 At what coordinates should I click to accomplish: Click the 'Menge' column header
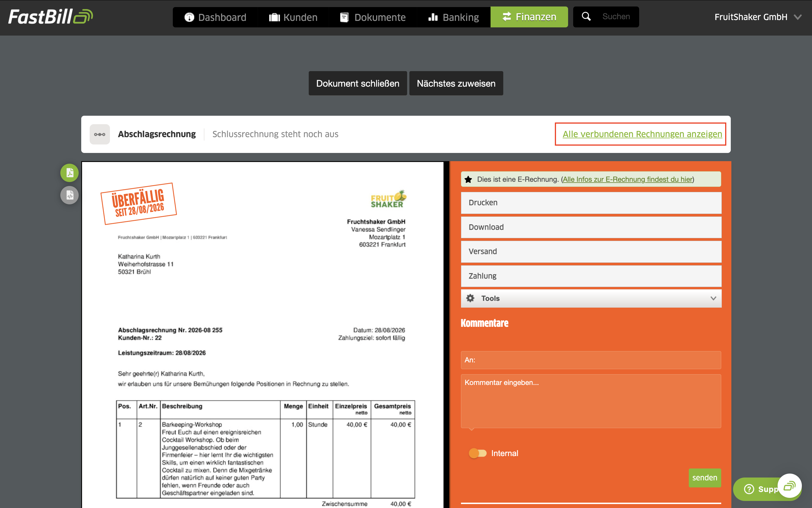click(x=293, y=406)
